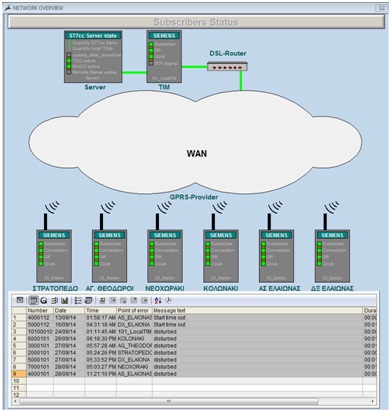Select the highlighted message list toolbar icon
389x410 pixels.
(33, 300)
